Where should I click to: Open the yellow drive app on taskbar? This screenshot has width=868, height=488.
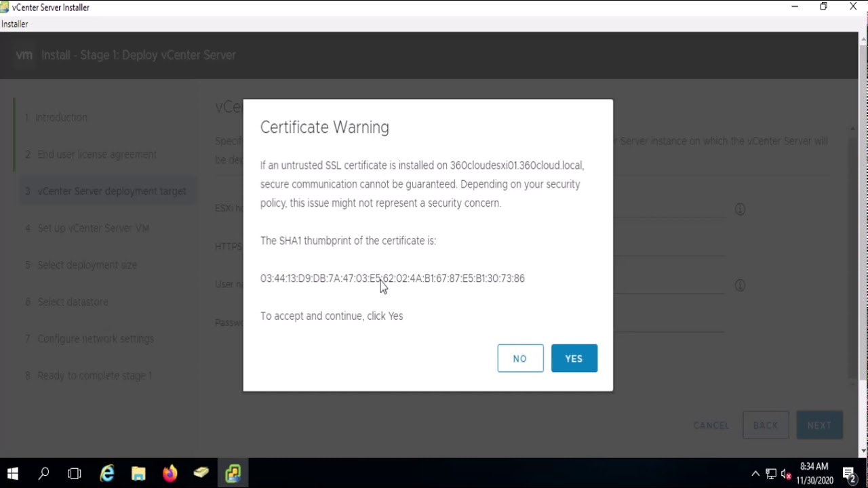click(x=201, y=473)
